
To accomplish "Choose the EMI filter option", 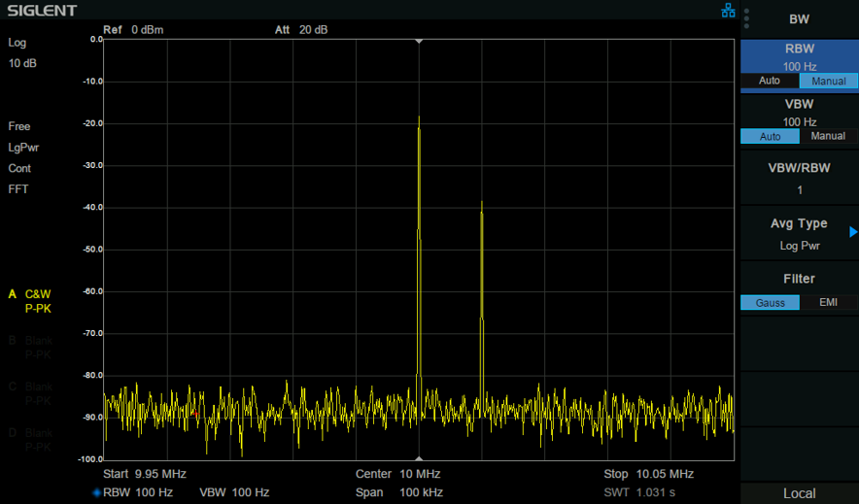I will pos(828,303).
